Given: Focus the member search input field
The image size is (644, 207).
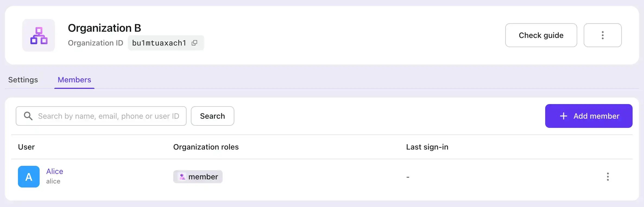Looking at the screenshot, I should click(109, 116).
